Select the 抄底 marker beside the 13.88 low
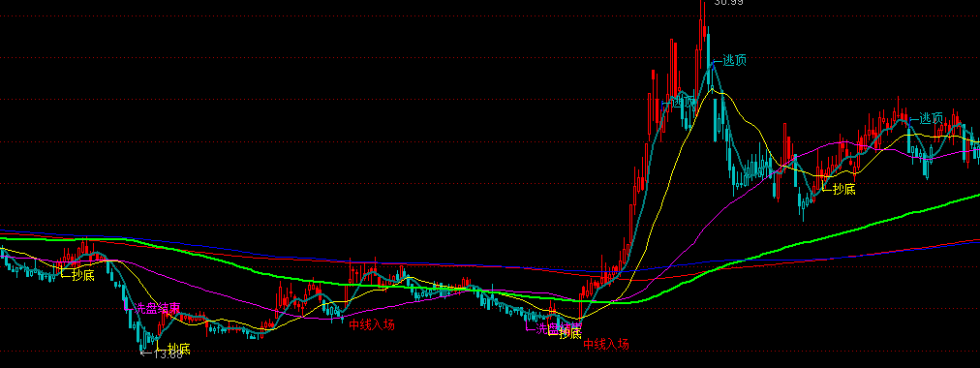 [x=178, y=348]
